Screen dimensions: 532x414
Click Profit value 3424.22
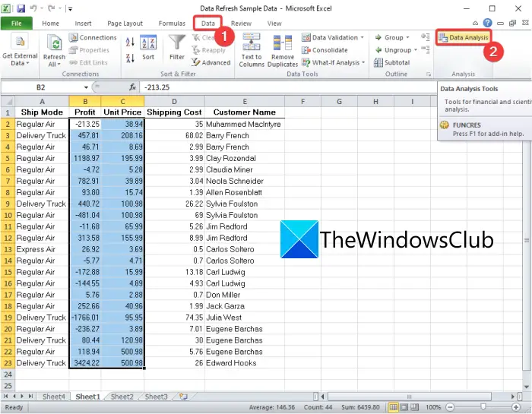85,363
